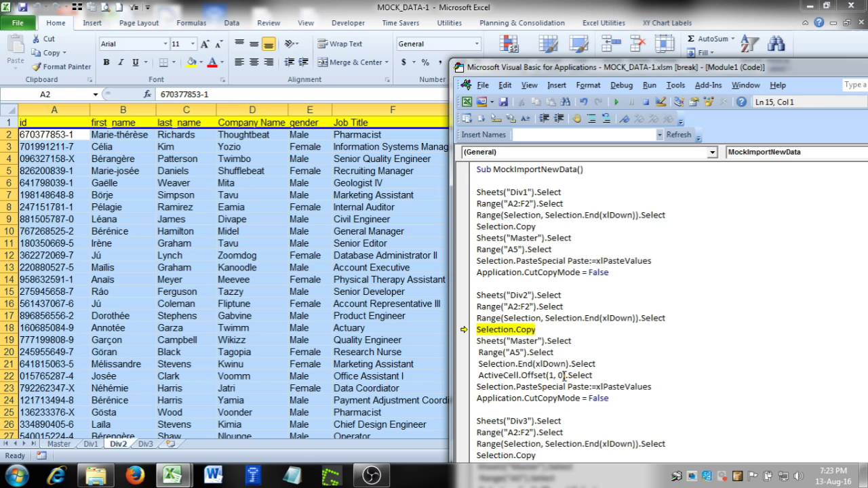The width and height of the screenshot is (868, 488).
Task: Open the Tools menu in VBA editor
Action: [675, 85]
